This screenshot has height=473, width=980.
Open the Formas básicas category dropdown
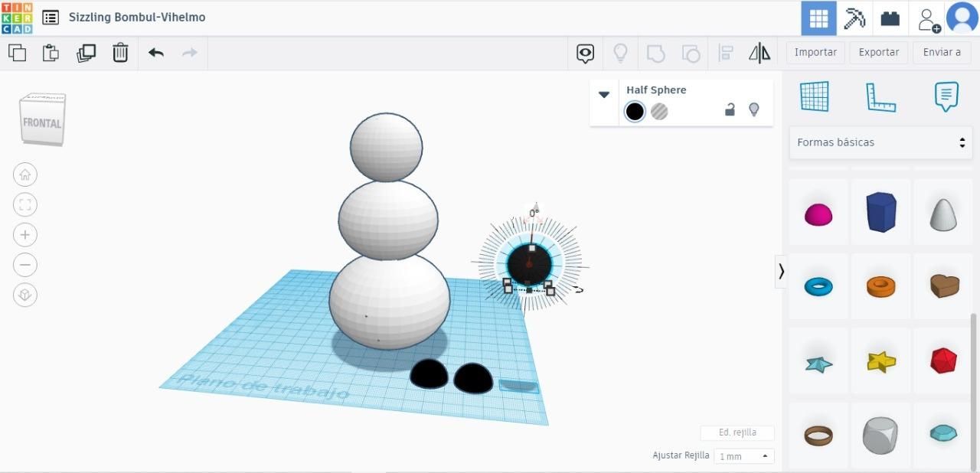click(880, 142)
